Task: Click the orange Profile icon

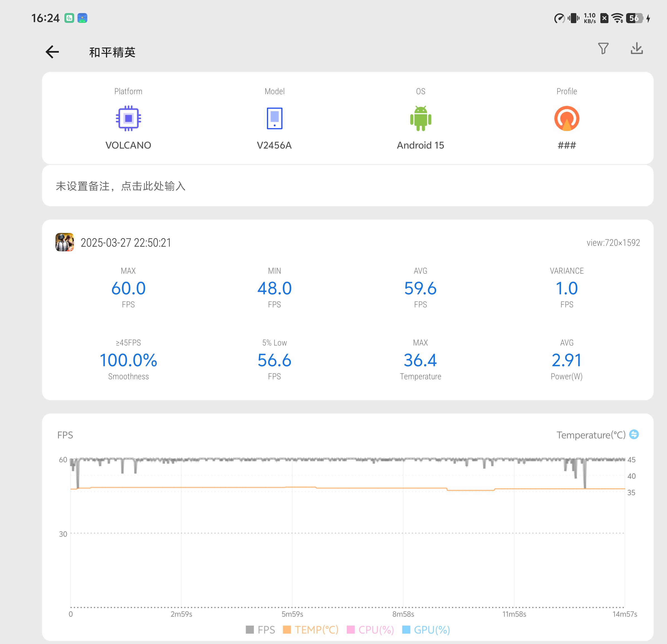Action: [x=567, y=118]
